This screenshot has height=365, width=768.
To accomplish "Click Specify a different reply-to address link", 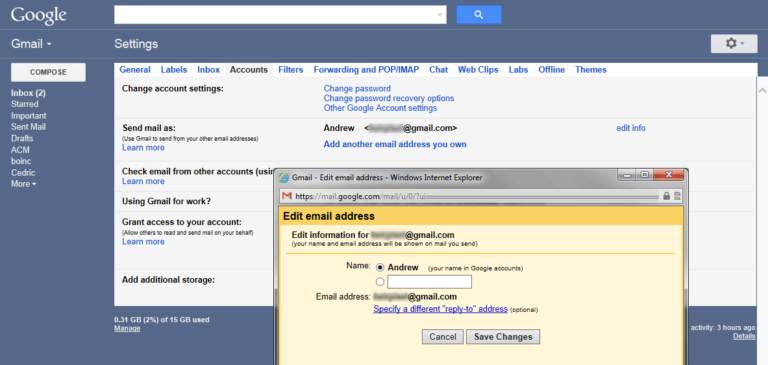I will point(440,309).
